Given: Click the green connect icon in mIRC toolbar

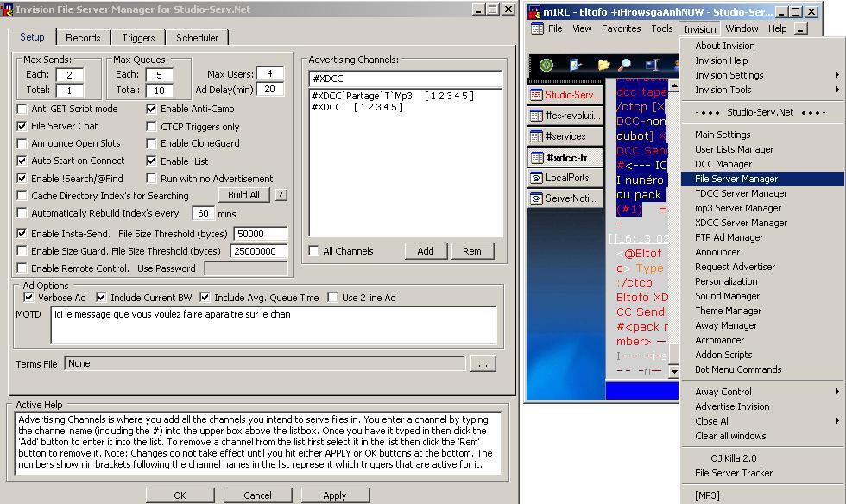Looking at the screenshot, I should pos(546,66).
